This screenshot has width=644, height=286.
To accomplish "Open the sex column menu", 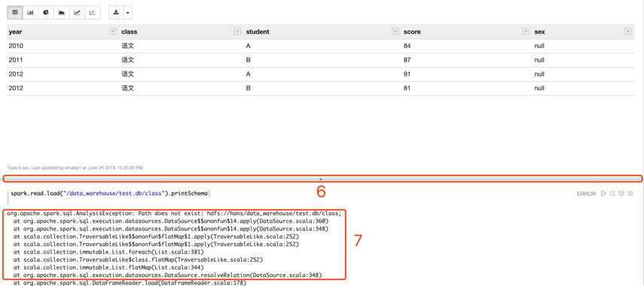I will point(627,32).
